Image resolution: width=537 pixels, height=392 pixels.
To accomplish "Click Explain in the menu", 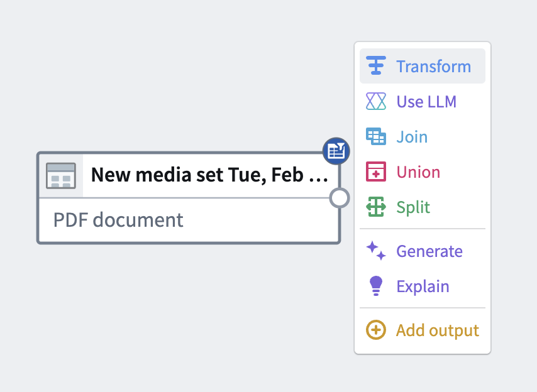I will [423, 286].
